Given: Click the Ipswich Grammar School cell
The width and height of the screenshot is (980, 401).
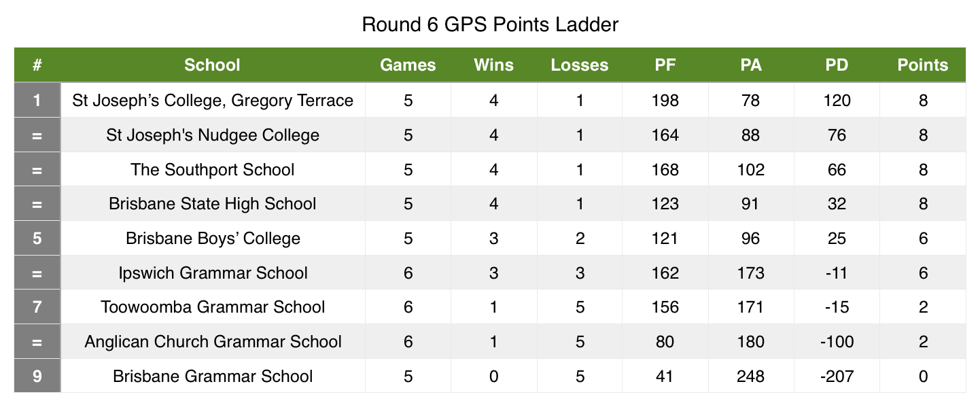Looking at the screenshot, I should [213, 273].
